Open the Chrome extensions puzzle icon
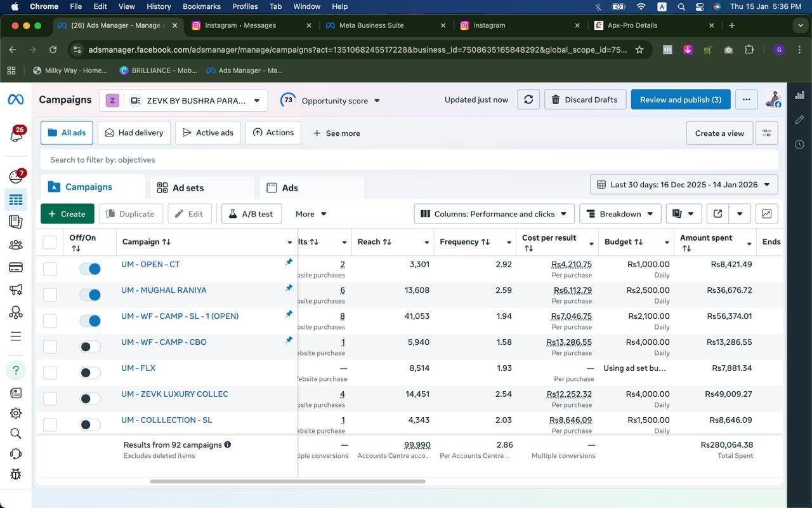 (x=749, y=50)
